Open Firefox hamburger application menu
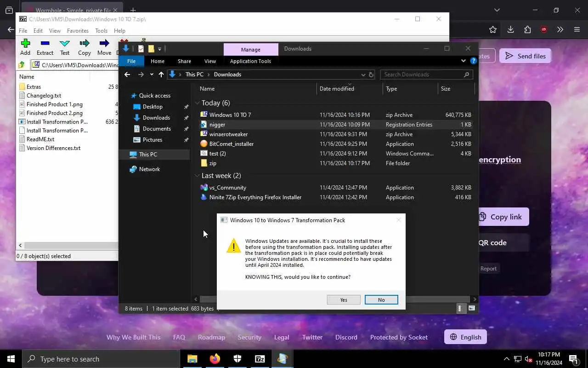 click(577, 29)
